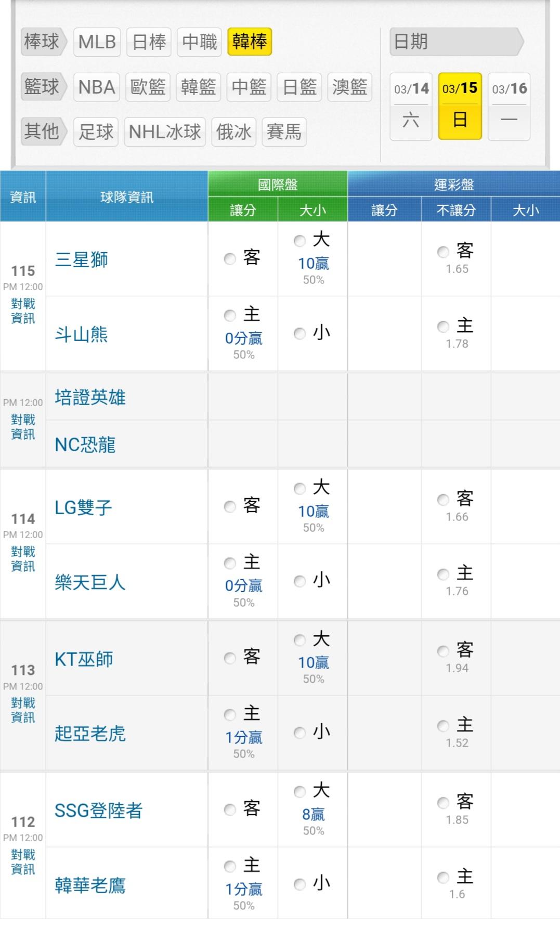Image resolution: width=560 pixels, height=927 pixels.
Task: Open LG雙子 team info link
Action: (83, 507)
